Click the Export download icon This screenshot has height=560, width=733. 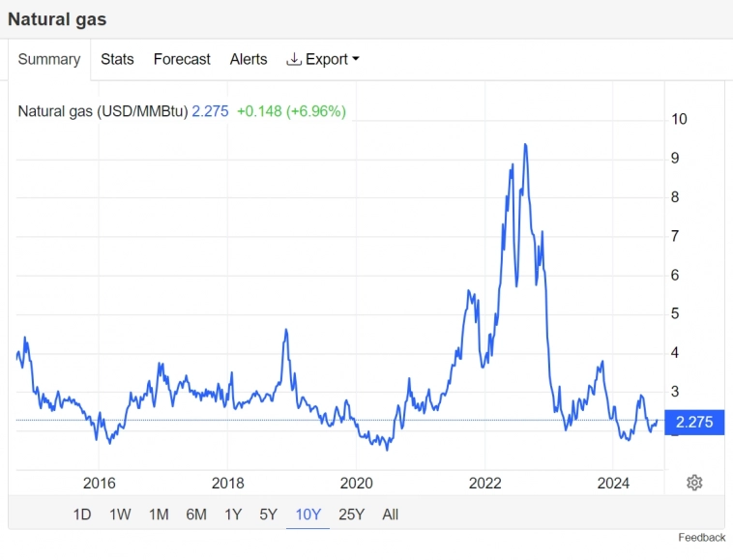294,59
